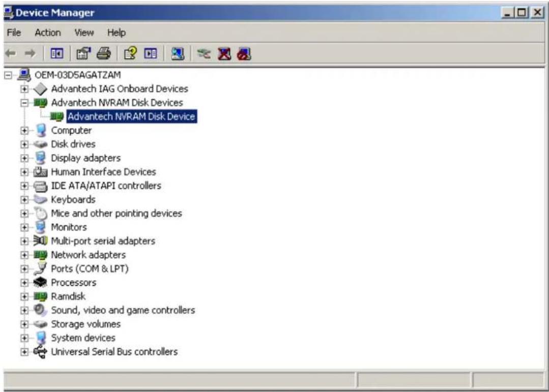The image size is (549, 392).
Task: Minimize the Device Manager window
Action: pos(509,13)
